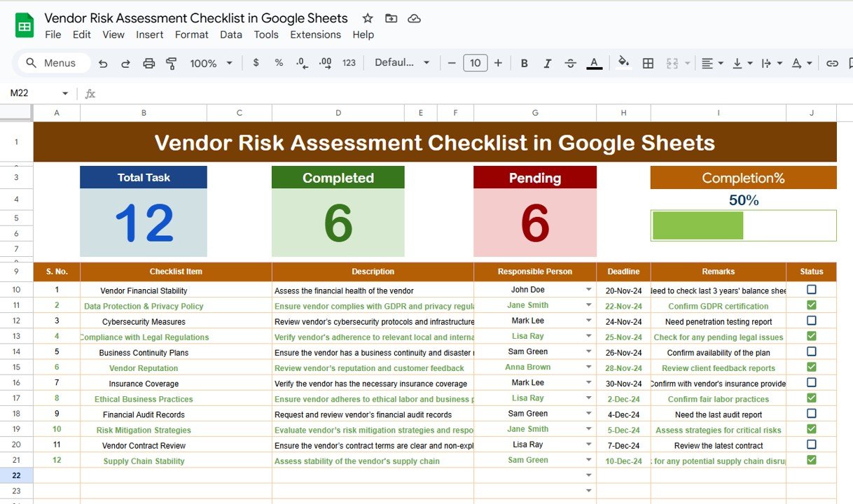Click the text wrapping icon
The width and height of the screenshot is (853, 504).
[766, 63]
